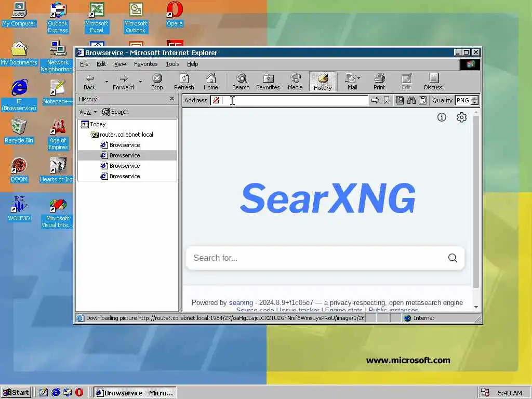
Task: Print the current page
Action: (x=379, y=82)
